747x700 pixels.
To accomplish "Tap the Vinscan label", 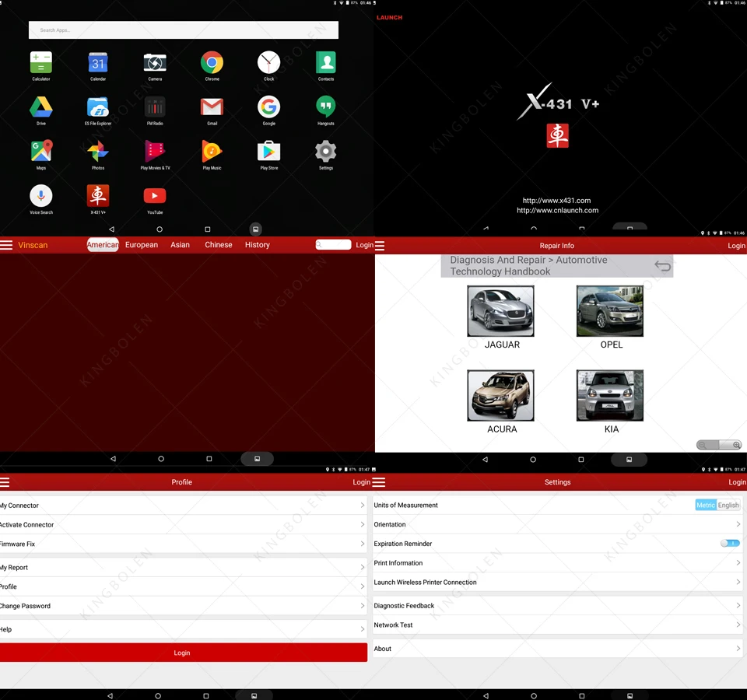I will coord(33,245).
